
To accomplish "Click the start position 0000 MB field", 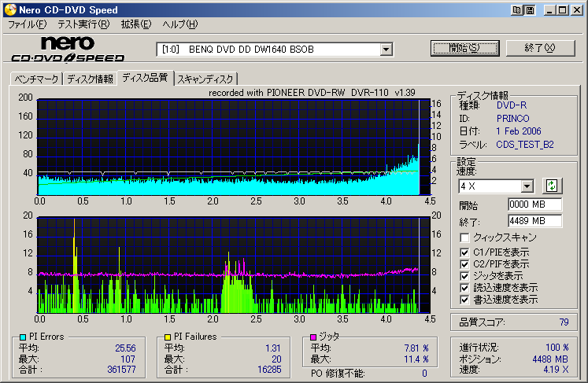I will click(x=534, y=204).
